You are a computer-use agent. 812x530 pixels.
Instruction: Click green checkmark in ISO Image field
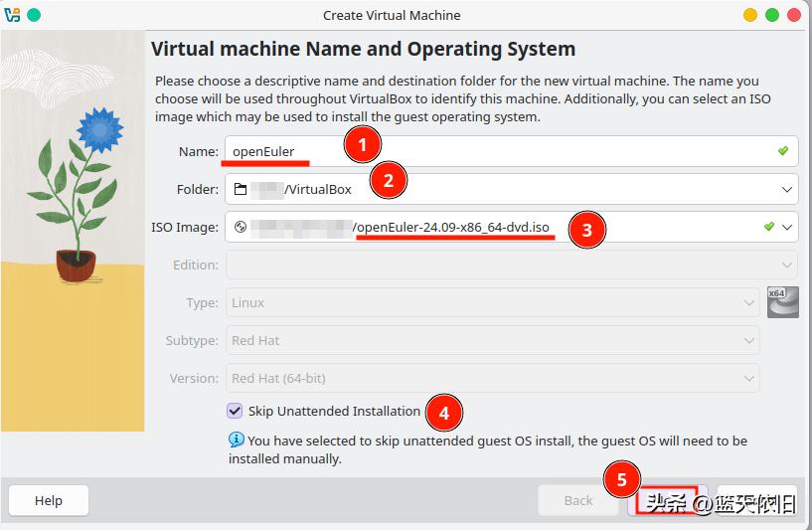[x=768, y=227]
